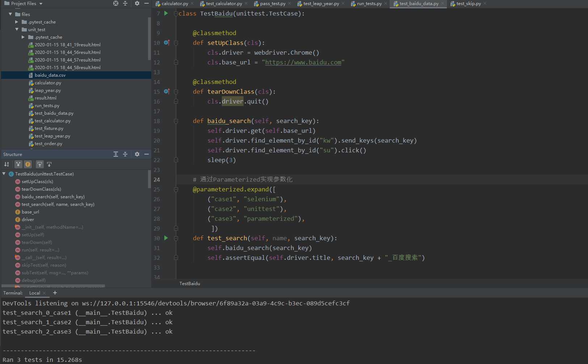Click override marker beside setUpClass
This screenshot has height=364, width=588.
[167, 43]
